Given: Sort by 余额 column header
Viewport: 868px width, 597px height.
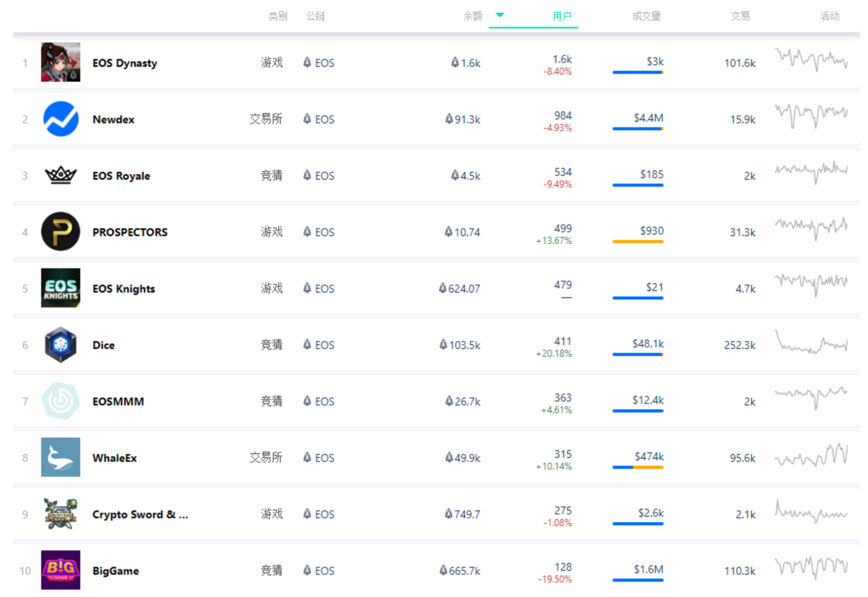Looking at the screenshot, I should tap(472, 16).
